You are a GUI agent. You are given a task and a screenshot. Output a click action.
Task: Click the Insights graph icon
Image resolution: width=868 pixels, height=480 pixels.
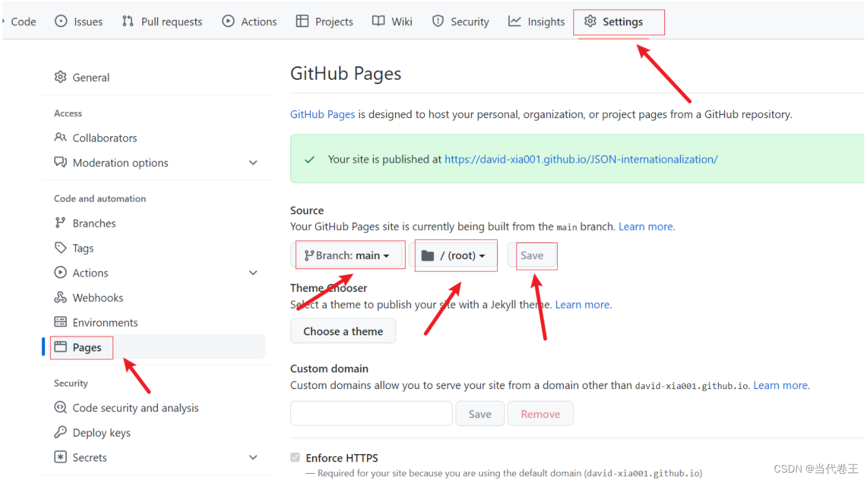tap(514, 22)
